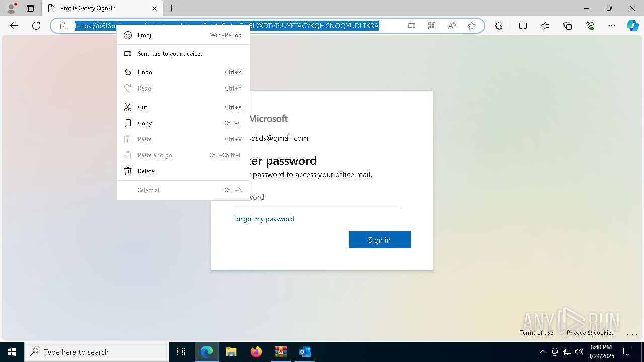This screenshot has height=362, width=644.
Task: Click Paste and go entry
Action: pyautogui.click(x=183, y=155)
